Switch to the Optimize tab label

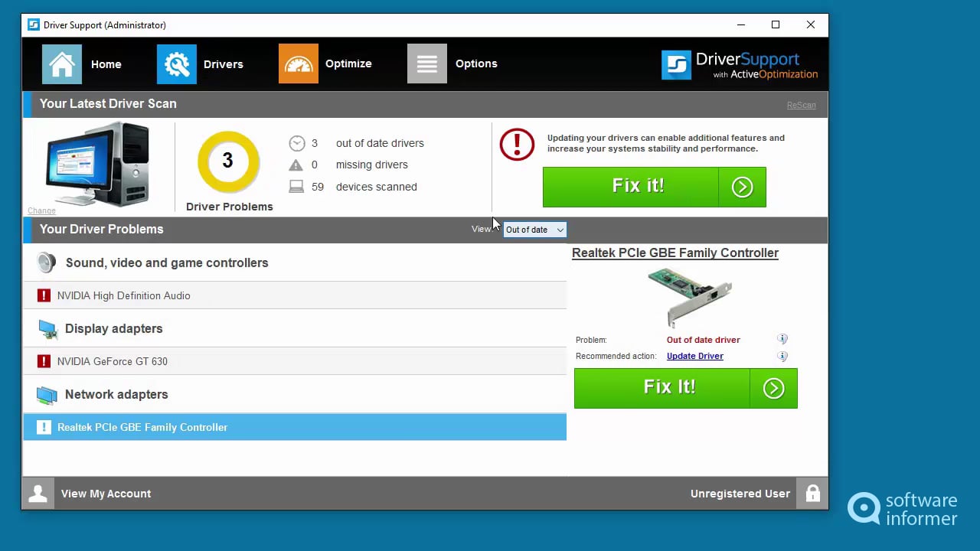pos(348,64)
